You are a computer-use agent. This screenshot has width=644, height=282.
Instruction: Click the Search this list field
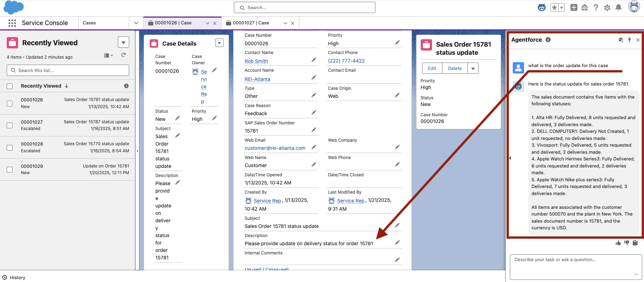pos(68,70)
